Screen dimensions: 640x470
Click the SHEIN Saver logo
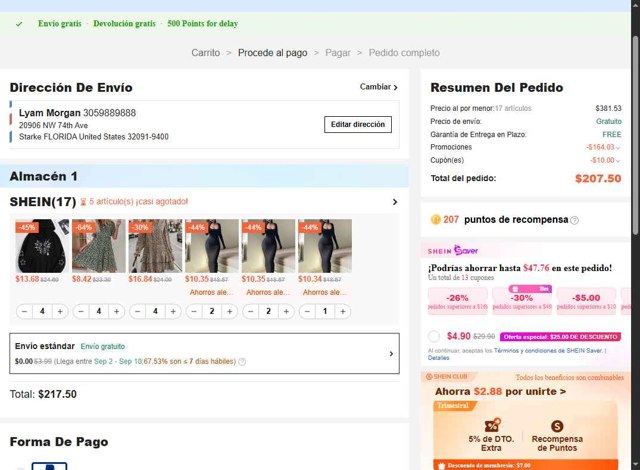click(453, 251)
